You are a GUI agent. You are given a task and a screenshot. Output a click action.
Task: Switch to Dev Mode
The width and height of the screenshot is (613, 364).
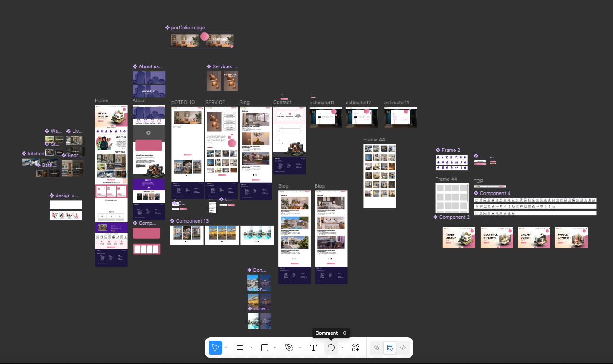pos(403,348)
